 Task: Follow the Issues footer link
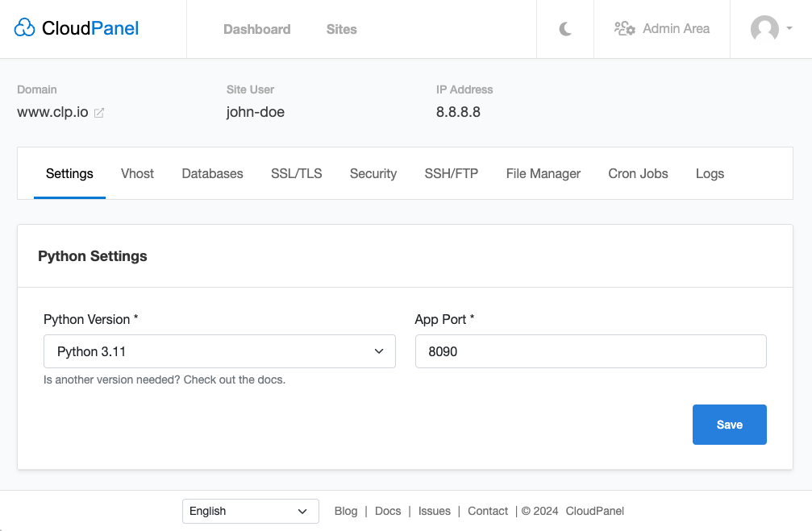click(x=435, y=511)
